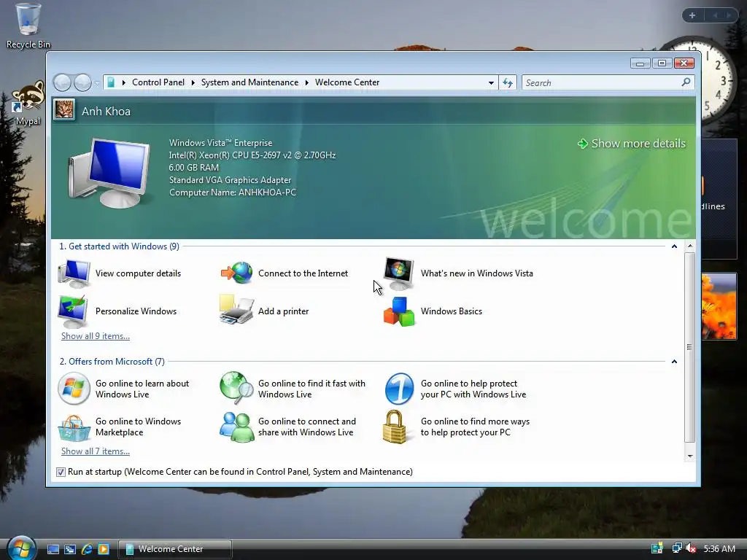747x560 pixels.
Task: Click the connect and share people icon
Action: coord(236,427)
